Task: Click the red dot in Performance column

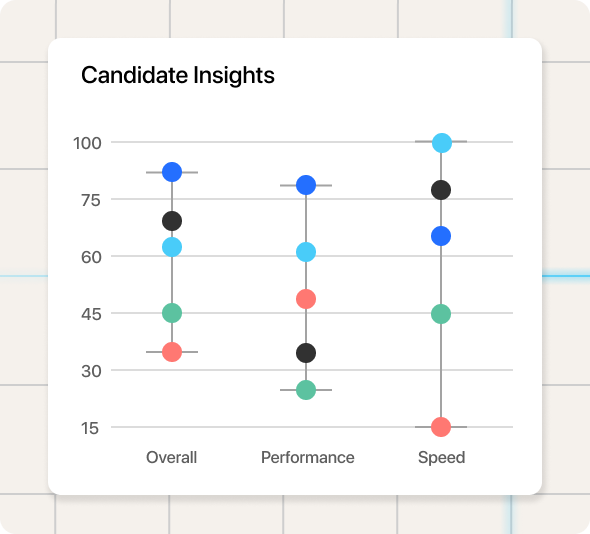Action: click(306, 299)
